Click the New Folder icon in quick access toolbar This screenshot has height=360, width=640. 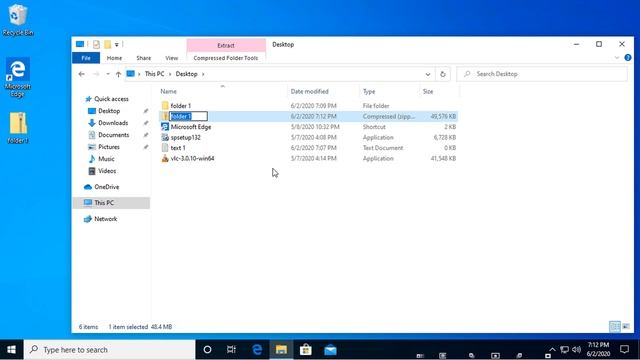click(x=107, y=44)
